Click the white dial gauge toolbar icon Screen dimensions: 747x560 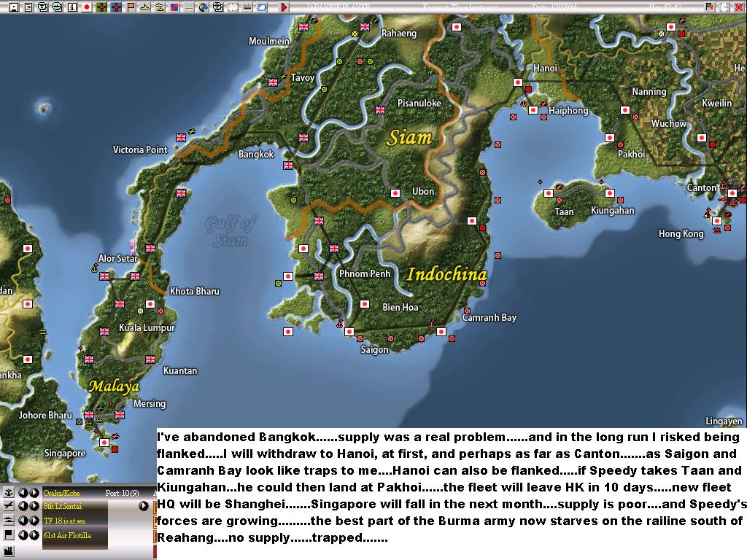(233, 7)
